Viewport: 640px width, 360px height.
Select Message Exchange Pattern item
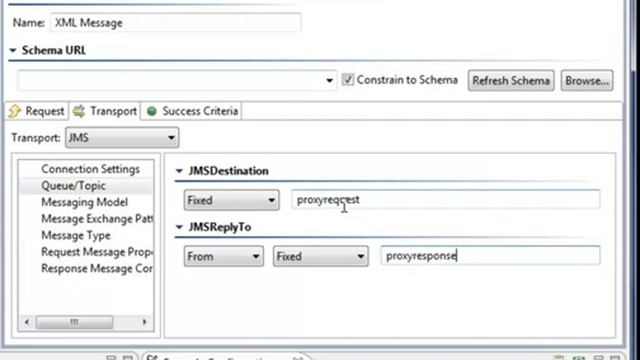[x=97, y=219]
